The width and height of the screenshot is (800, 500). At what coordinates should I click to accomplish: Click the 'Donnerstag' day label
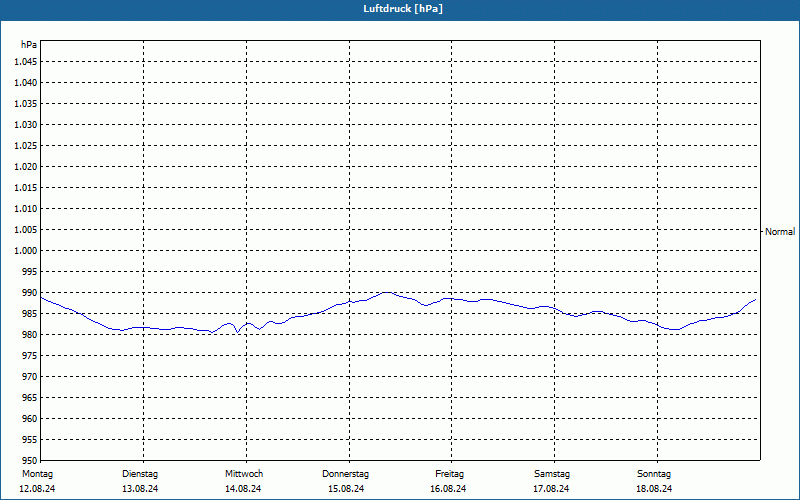coord(345,474)
